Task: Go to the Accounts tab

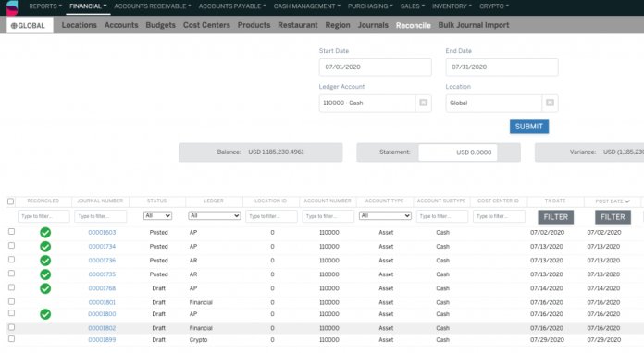Action: (x=121, y=25)
